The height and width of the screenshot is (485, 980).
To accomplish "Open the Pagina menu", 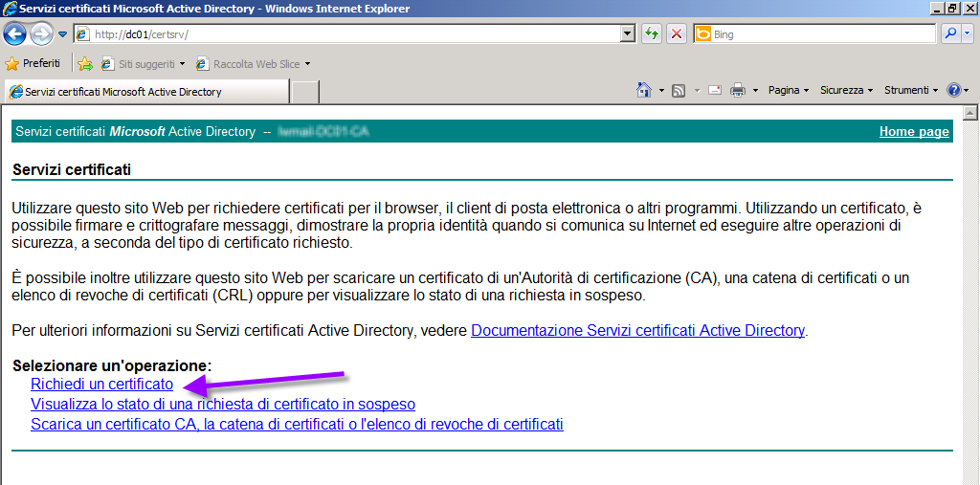I will tap(789, 91).
